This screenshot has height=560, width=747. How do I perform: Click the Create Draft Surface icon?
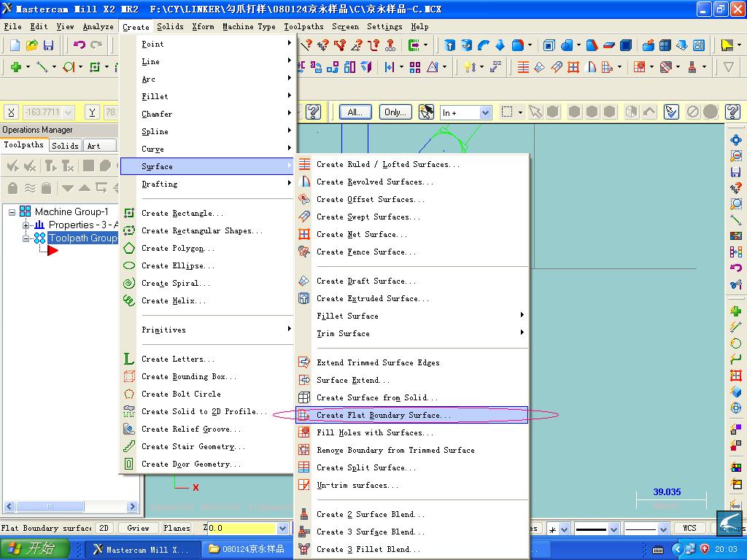304,281
